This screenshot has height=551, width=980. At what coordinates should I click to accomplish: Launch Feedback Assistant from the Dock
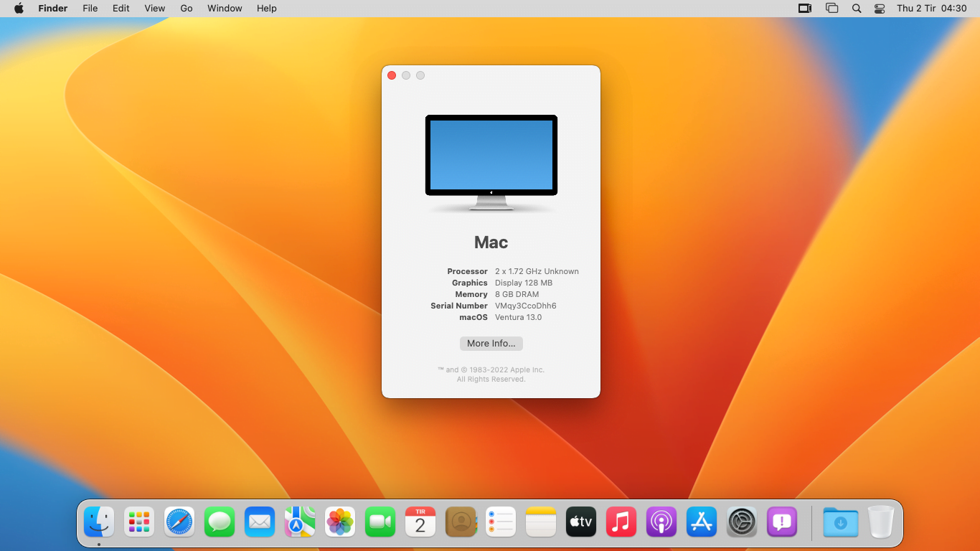point(782,522)
